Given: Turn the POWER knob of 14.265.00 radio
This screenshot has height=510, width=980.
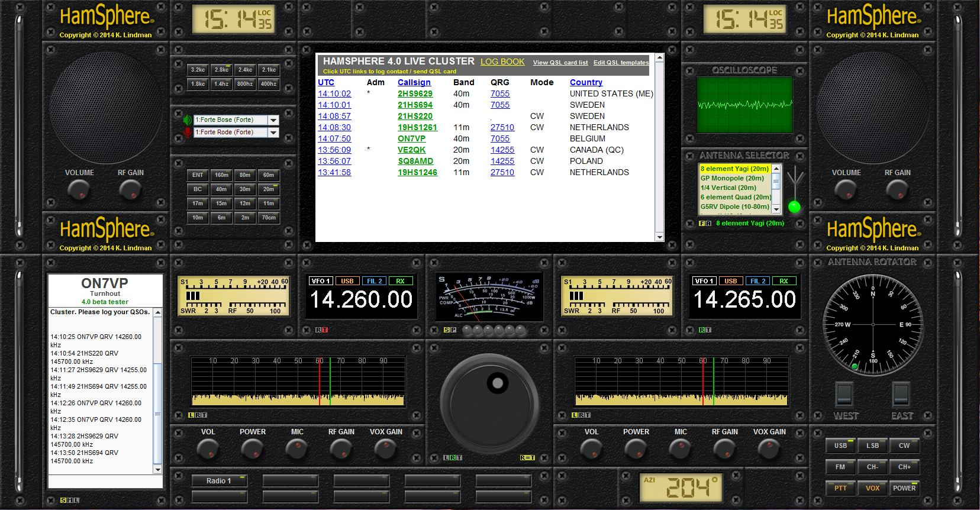Looking at the screenshot, I should (x=636, y=450).
